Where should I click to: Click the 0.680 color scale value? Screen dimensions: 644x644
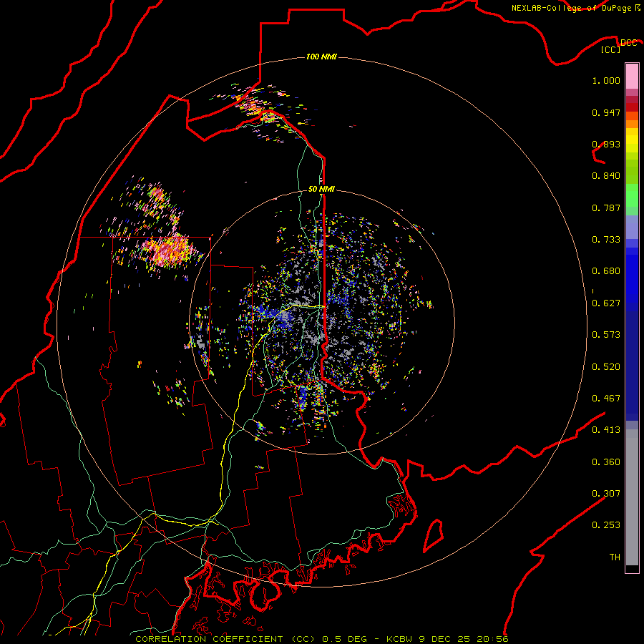(x=606, y=271)
